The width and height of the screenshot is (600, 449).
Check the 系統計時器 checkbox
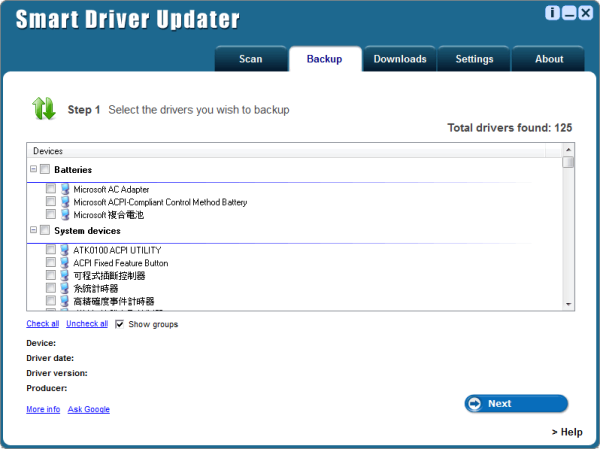pyautogui.click(x=51, y=287)
